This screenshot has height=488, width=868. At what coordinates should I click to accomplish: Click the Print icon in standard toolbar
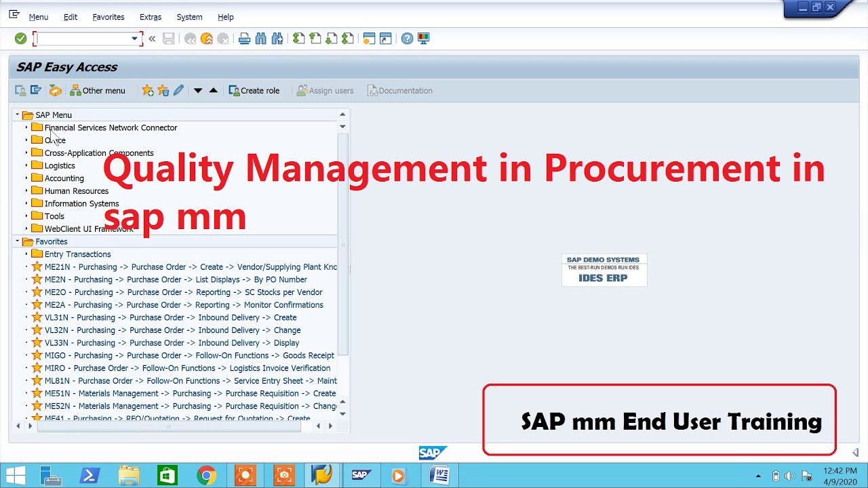[x=245, y=39]
